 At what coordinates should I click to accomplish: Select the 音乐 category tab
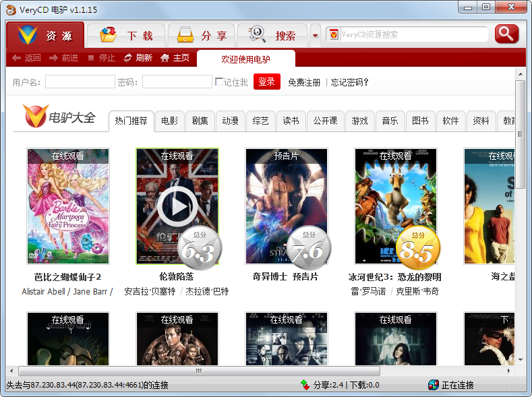[x=390, y=121]
